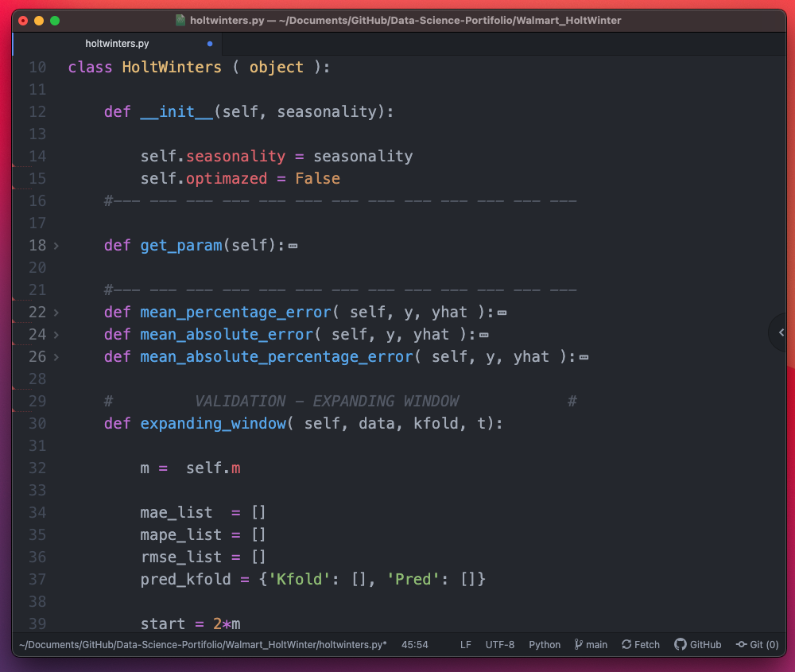
Task: Click the 45:54 cursor position indicator
Action: pos(414,644)
